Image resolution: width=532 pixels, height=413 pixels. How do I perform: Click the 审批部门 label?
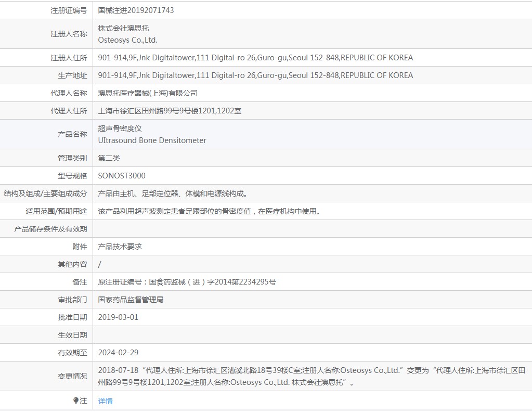(x=73, y=300)
